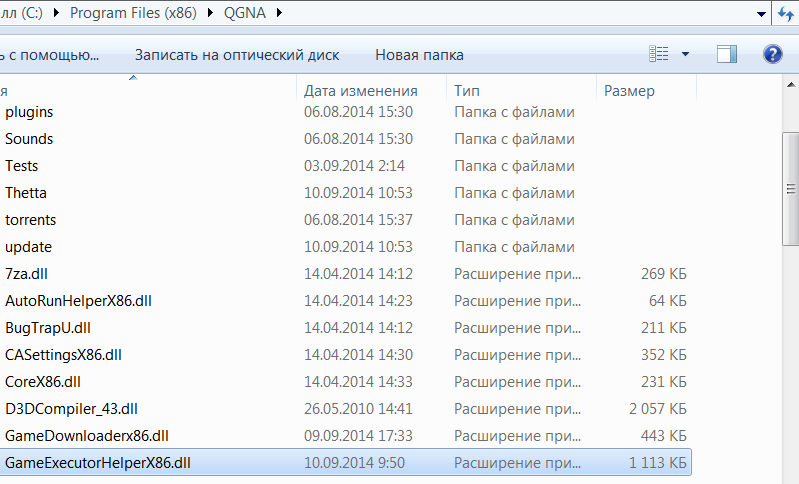The image size is (799, 484).
Task: Click date 06.08.2014 15:37
Action: click(359, 220)
